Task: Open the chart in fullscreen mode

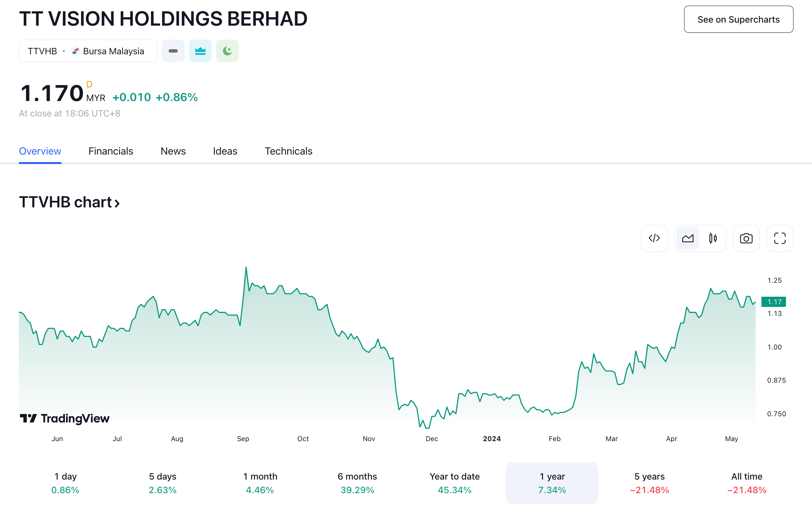Action: (x=780, y=238)
